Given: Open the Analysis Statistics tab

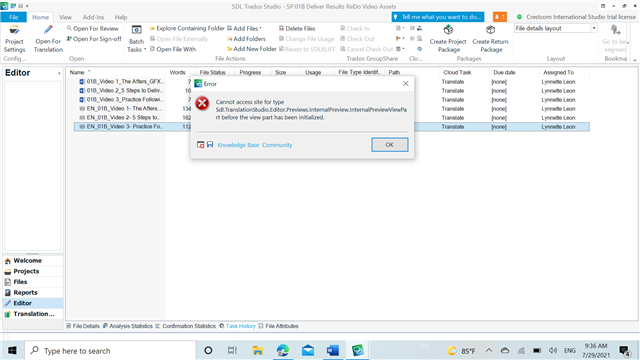Looking at the screenshot, I should pos(127,326).
